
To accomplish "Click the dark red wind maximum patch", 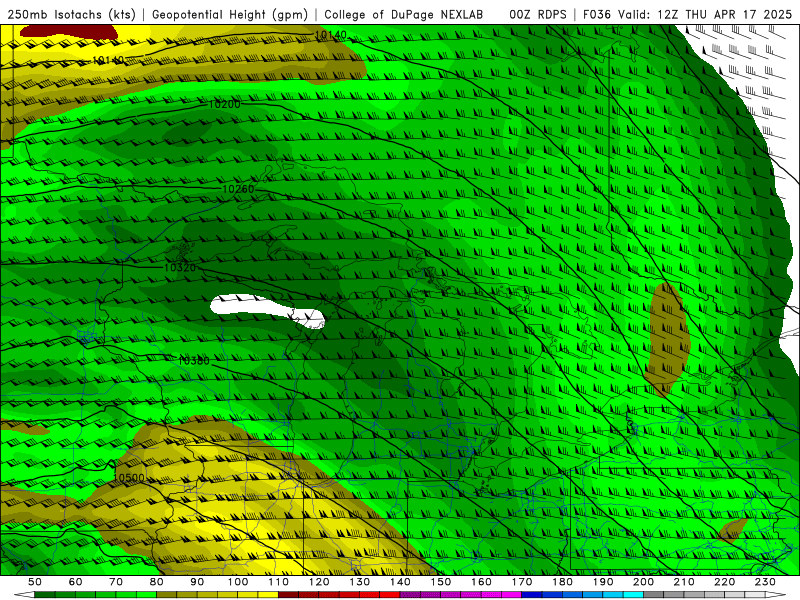I will (69, 32).
